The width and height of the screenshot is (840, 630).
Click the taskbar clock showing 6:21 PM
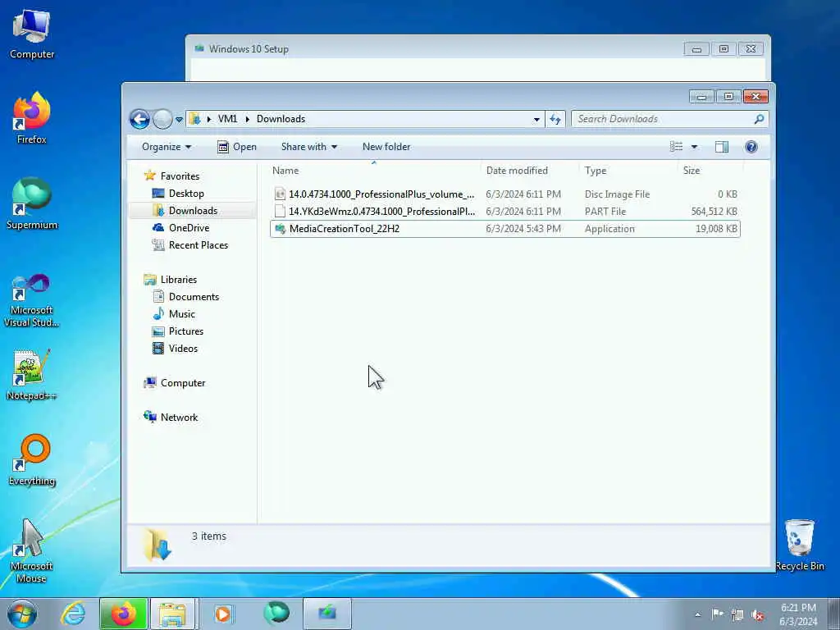coord(798,614)
